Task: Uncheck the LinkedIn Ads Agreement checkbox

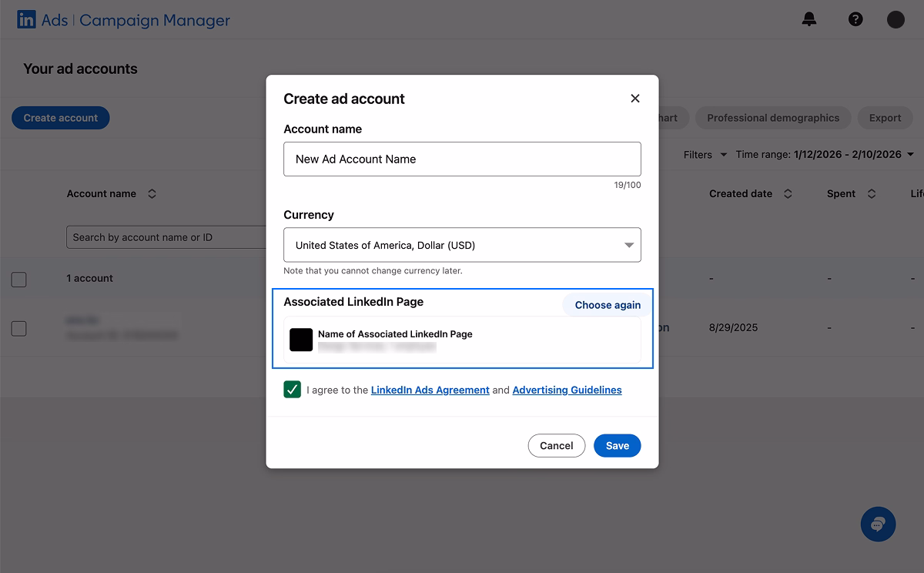Action: pos(292,390)
